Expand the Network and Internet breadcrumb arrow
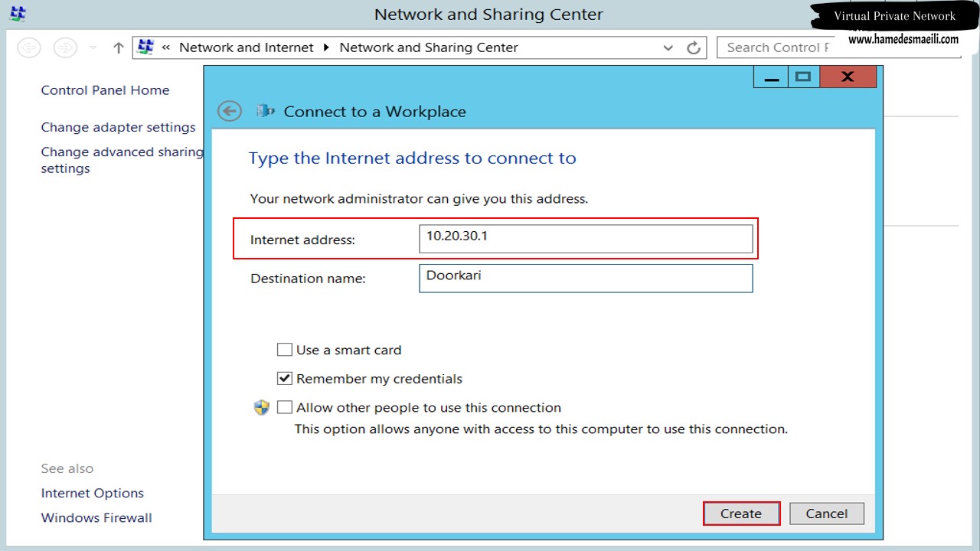This screenshot has height=551, width=980. (326, 47)
